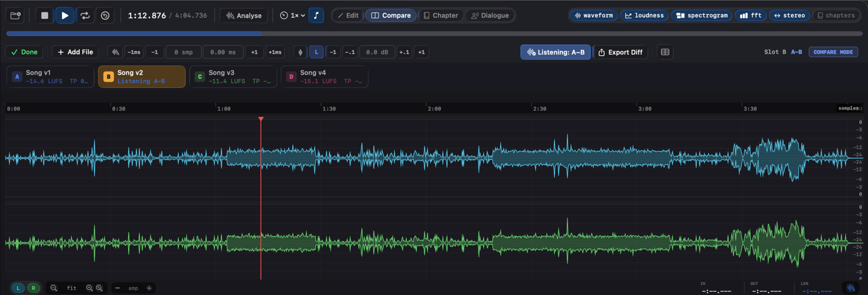This screenshot has height=295, width=868.
Task: Toggle the loudness view
Action: coord(644,15)
